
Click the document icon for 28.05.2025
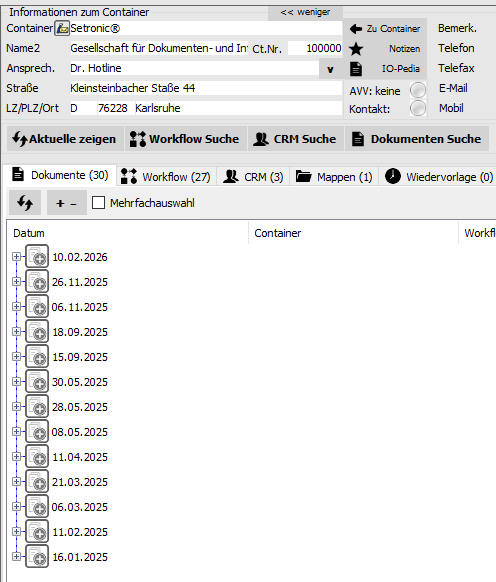pyautogui.click(x=37, y=406)
